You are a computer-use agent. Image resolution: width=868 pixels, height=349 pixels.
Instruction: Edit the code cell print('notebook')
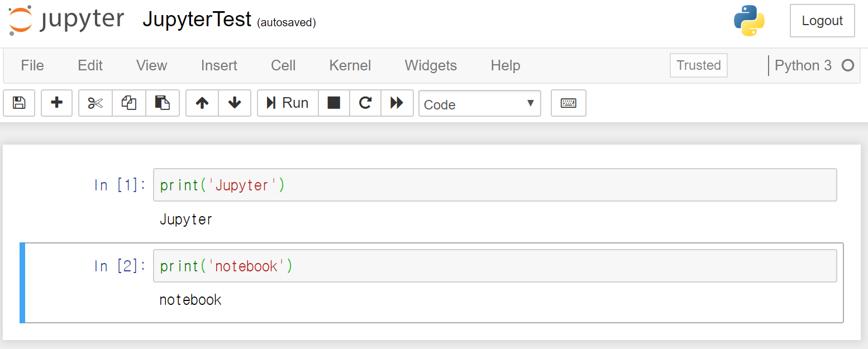tap(495, 266)
